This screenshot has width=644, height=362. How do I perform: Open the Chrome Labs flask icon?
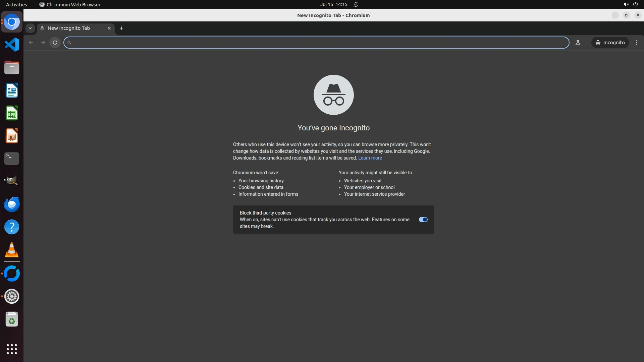coord(578,43)
